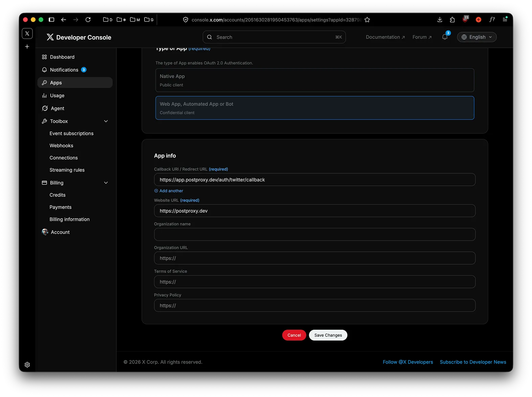Click the '© 2026 X Corp. All rights reserved.' text

[163, 362]
